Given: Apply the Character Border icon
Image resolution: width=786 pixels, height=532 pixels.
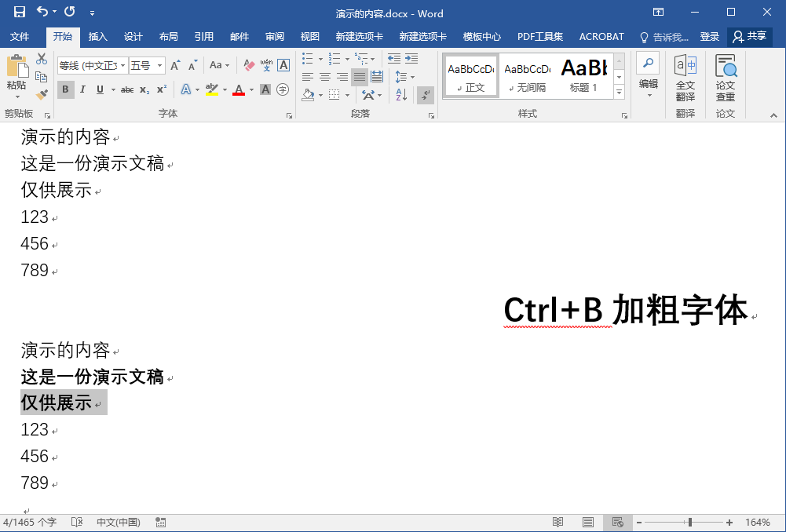Looking at the screenshot, I should point(283,65).
